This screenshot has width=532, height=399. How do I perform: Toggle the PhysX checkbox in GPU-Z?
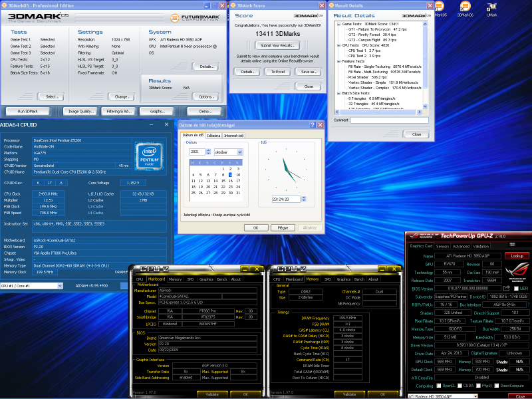point(478,386)
